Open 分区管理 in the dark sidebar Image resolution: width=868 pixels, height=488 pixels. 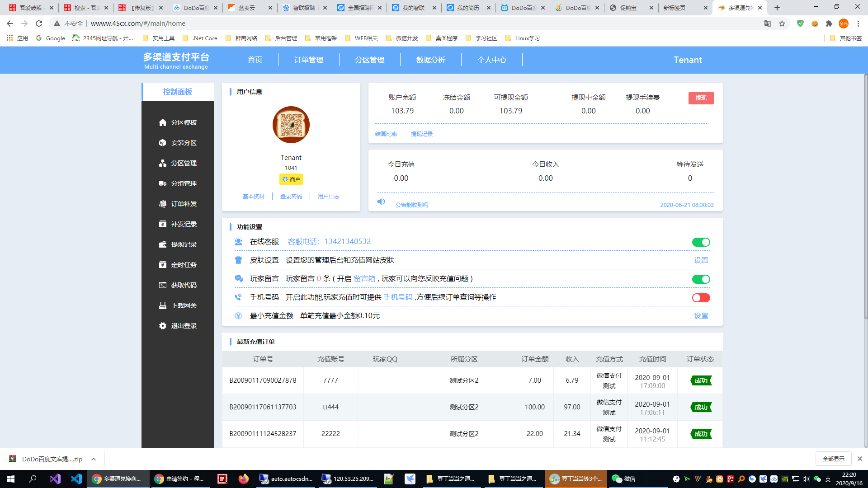(178, 163)
